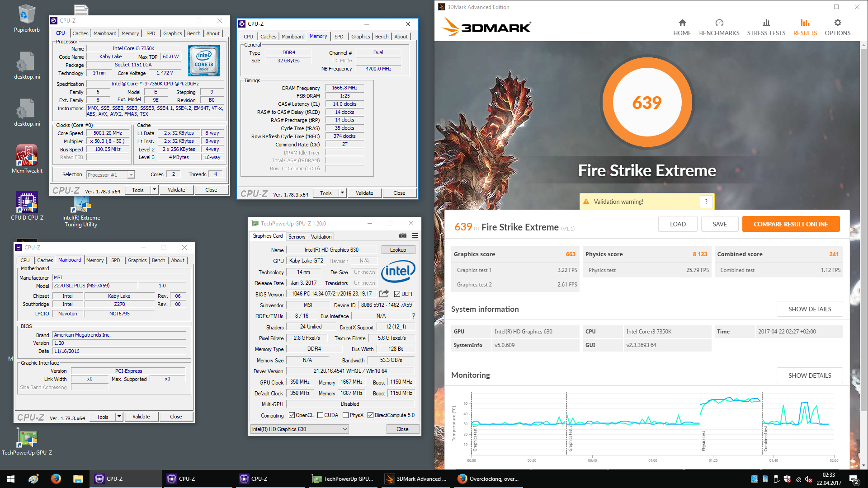868x488 pixels.
Task: Open 3DMark HOME section
Action: (x=682, y=27)
